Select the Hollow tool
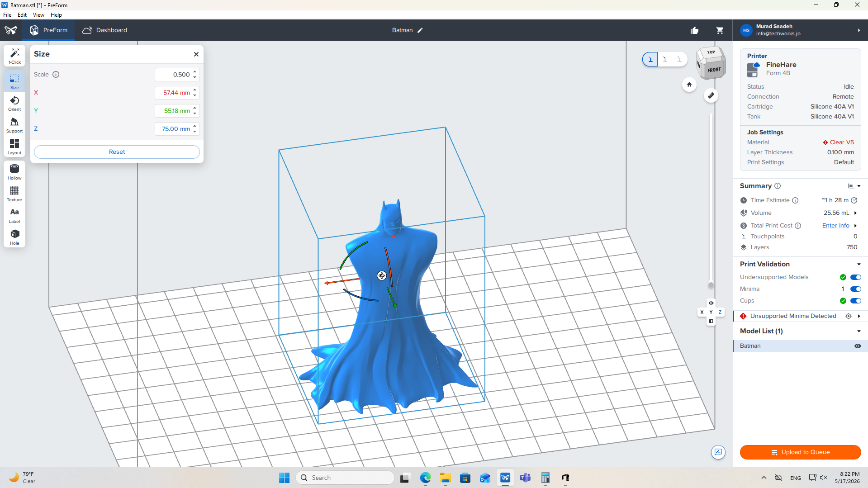This screenshot has height=488, width=868. 14,172
